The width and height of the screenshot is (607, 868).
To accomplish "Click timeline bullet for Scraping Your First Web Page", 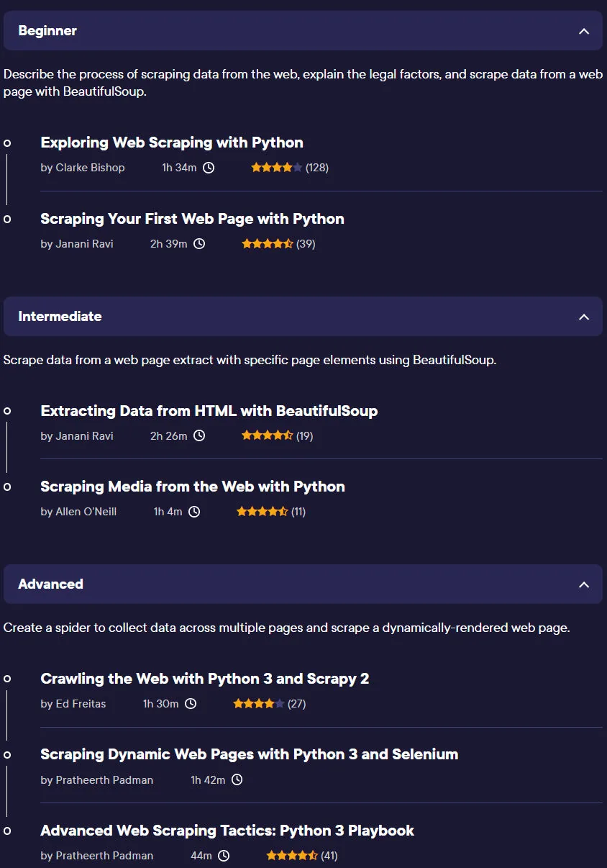I will coord(7,219).
